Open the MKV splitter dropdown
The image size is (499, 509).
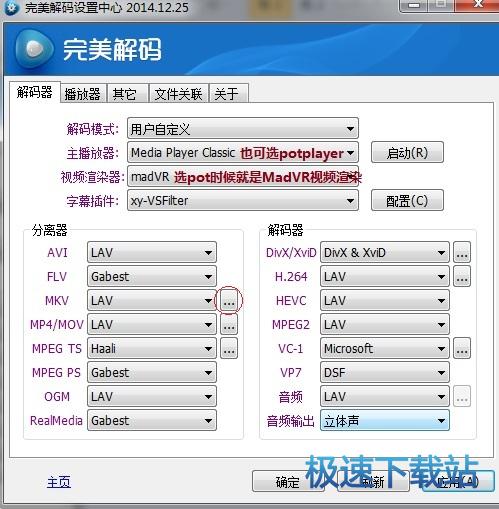click(152, 301)
